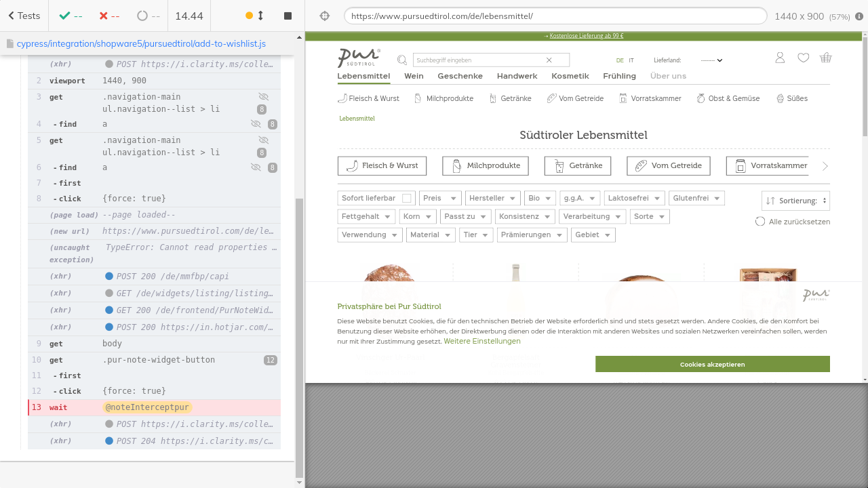The height and width of the screenshot is (488, 868).
Task: Click the Cypress stop test button
Action: [288, 16]
